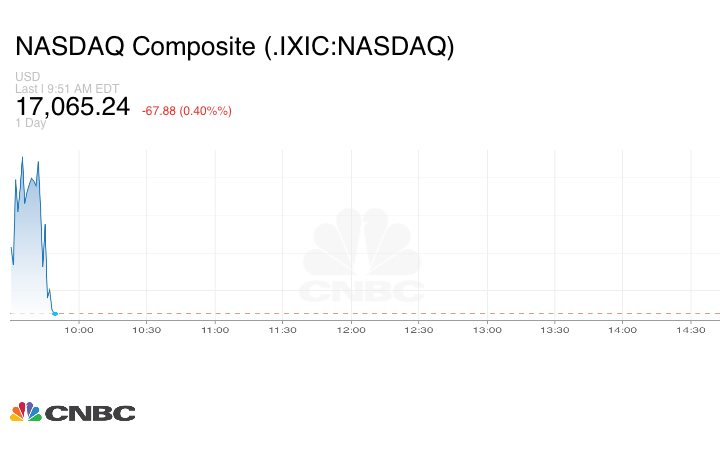The width and height of the screenshot is (720, 450).
Task: Click the 13:30 time axis label
Action: (x=555, y=330)
